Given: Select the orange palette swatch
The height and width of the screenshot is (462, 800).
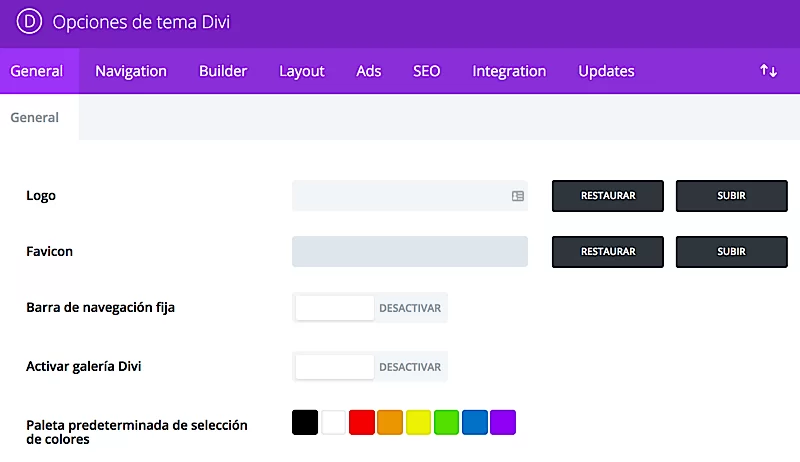Looking at the screenshot, I should 390,422.
